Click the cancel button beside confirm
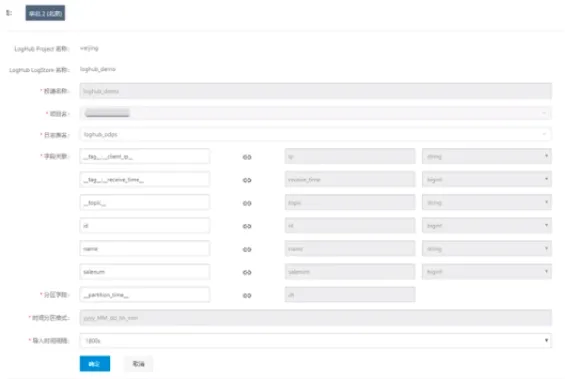 pyautogui.click(x=138, y=364)
